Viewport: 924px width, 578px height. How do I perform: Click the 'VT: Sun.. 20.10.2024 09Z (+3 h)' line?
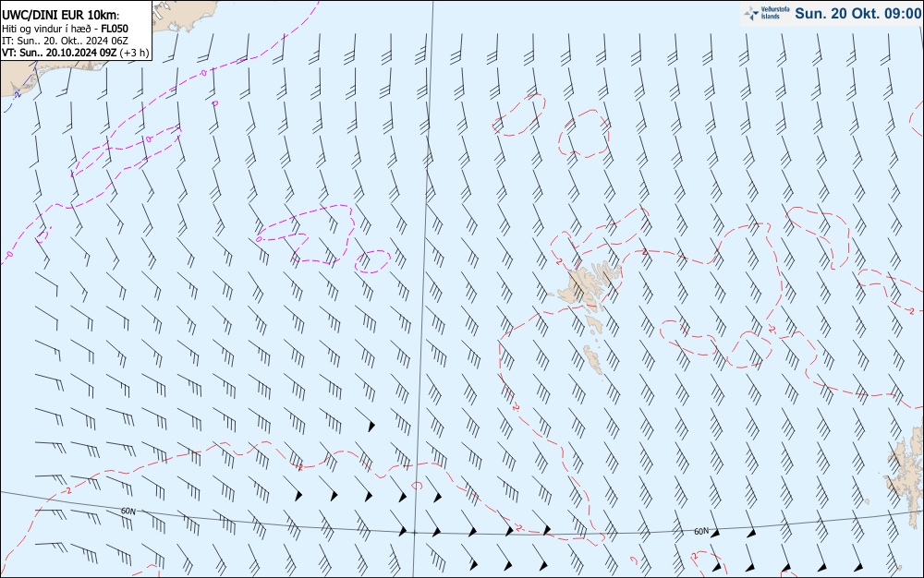75,53
